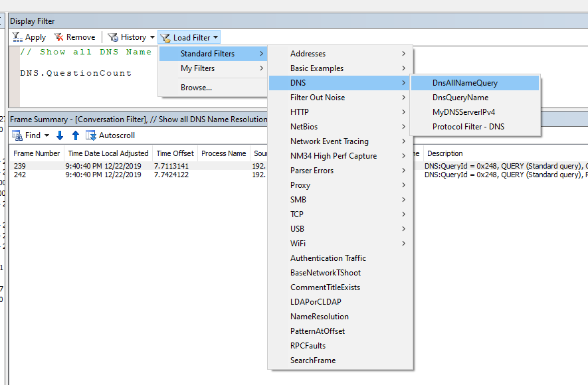The height and width of the screenshot is (385, 588).
Task: Expand the Find dropdown arrow
Action: (x=47, y=135)
